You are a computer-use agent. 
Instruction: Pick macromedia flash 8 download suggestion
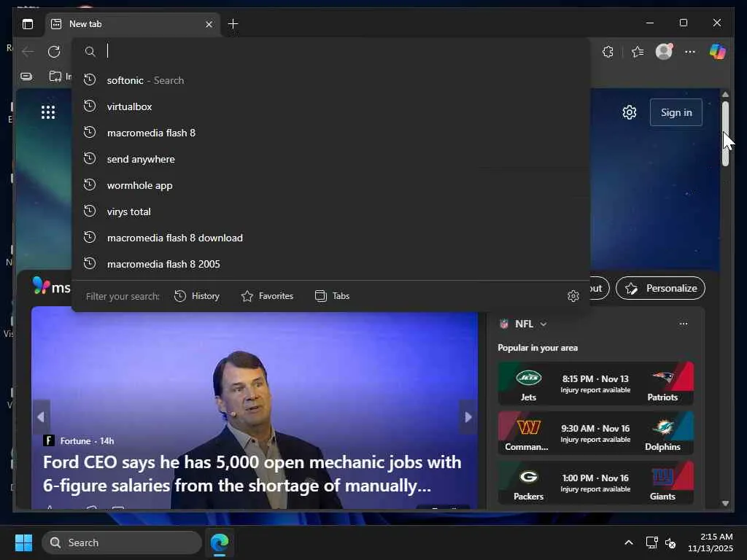click(x=330, y=238)
